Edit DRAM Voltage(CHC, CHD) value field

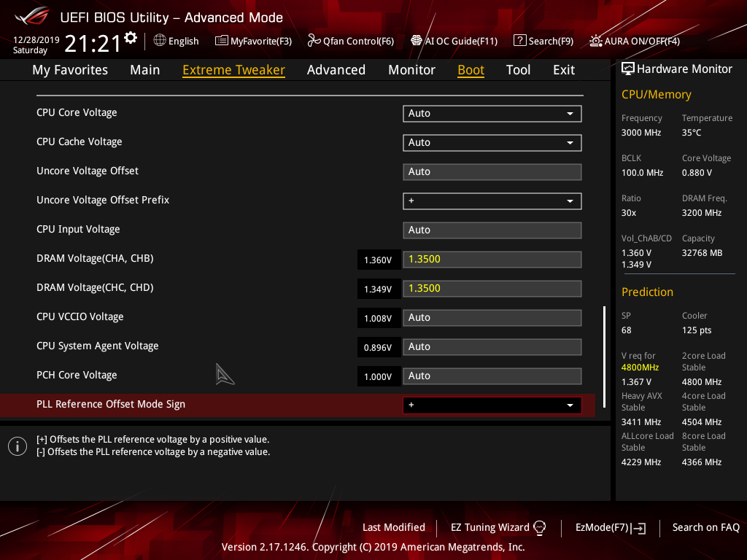pos(492,289)
